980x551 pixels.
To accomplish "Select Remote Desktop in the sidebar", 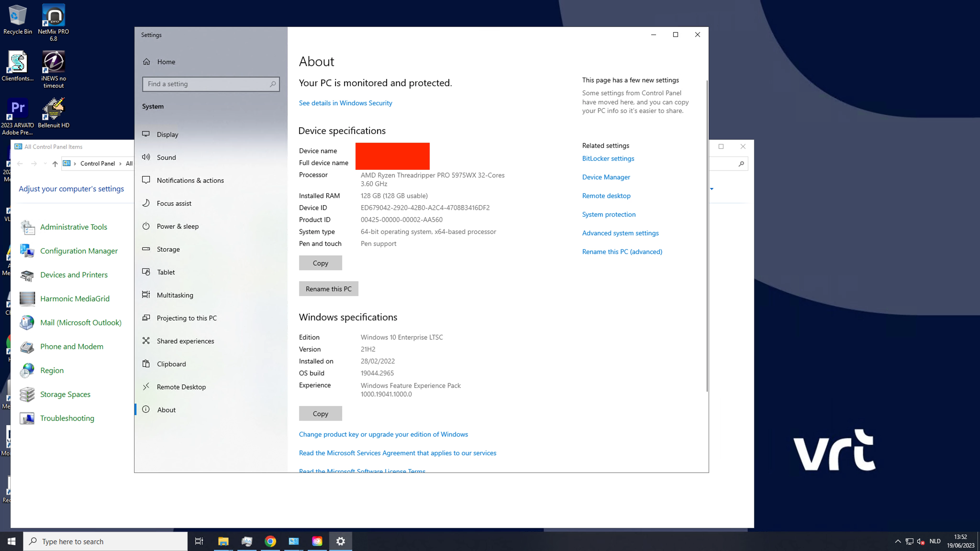I will coord(181,387).
